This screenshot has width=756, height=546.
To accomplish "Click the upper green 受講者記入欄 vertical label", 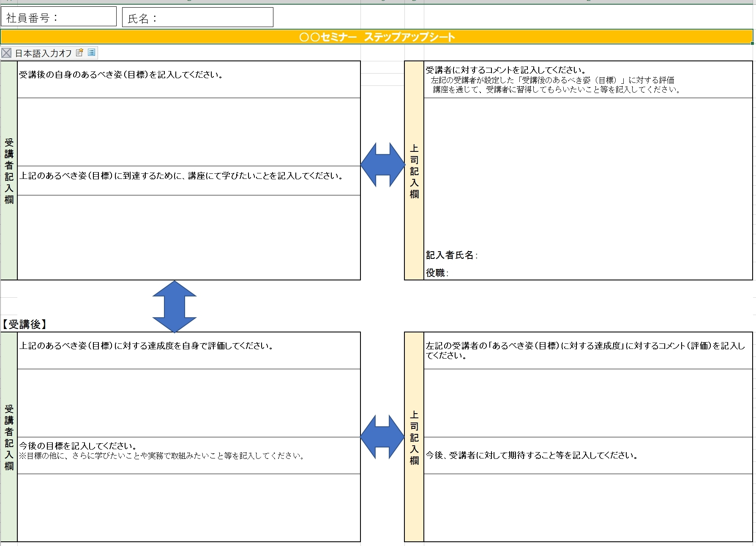I will 9,170.
